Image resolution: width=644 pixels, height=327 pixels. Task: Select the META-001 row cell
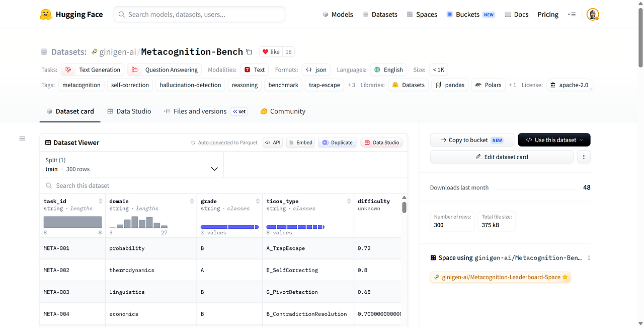(72, 248)
